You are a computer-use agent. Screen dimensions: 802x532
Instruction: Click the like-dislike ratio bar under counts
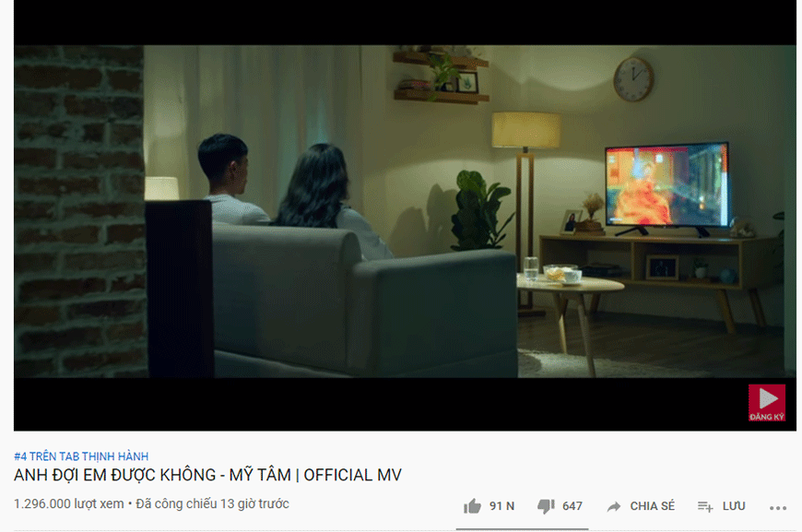point(522,529)
